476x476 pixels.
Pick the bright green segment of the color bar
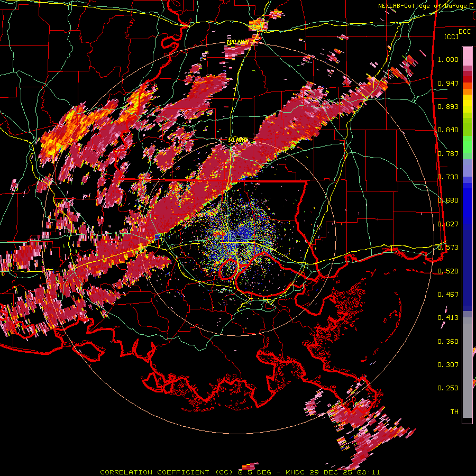pos(467,144)
